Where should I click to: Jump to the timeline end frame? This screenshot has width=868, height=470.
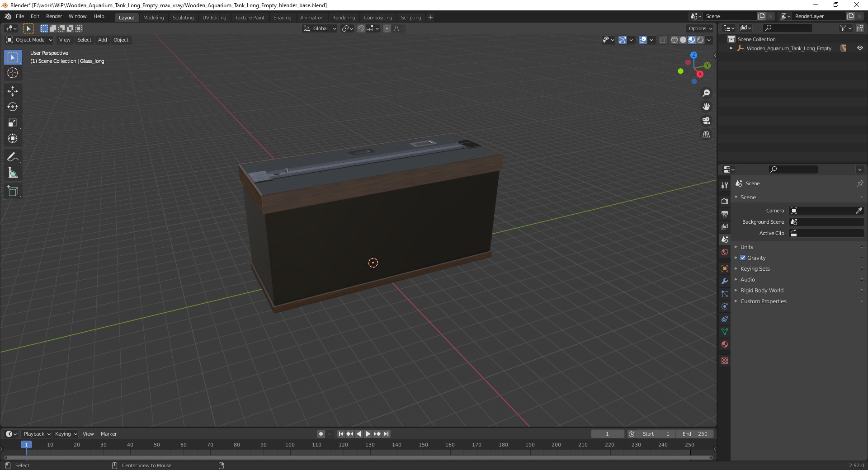tap(386, 434)
